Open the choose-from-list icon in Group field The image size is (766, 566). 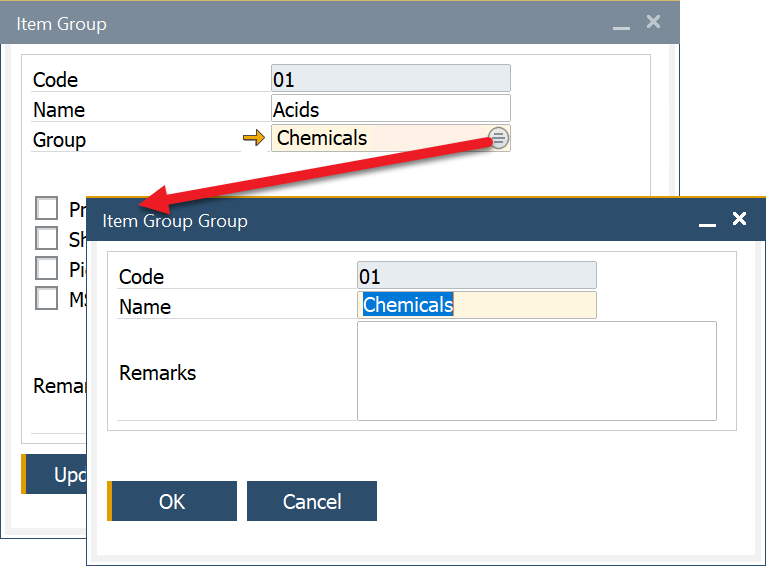pyautogui.click(x=499, y=138)
